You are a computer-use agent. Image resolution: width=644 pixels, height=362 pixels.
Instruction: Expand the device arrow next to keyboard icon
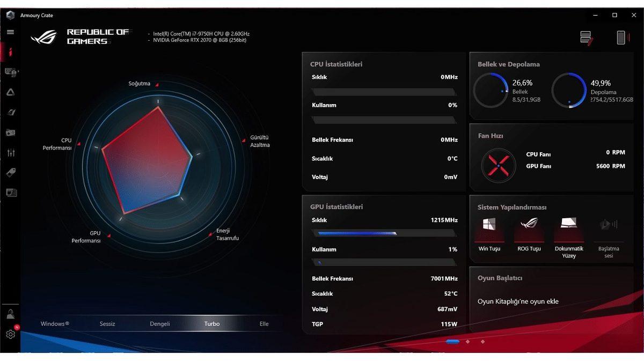(x=19, y=72)
